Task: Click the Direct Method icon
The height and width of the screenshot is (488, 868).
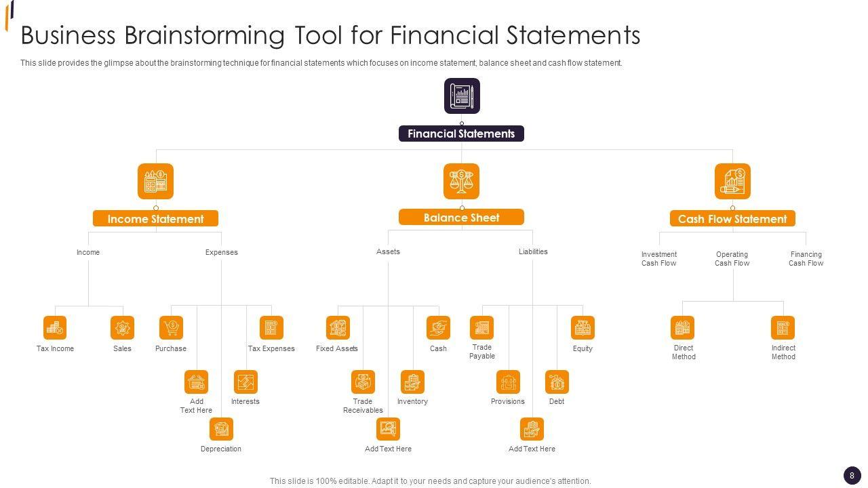Action: pos(683,328)
